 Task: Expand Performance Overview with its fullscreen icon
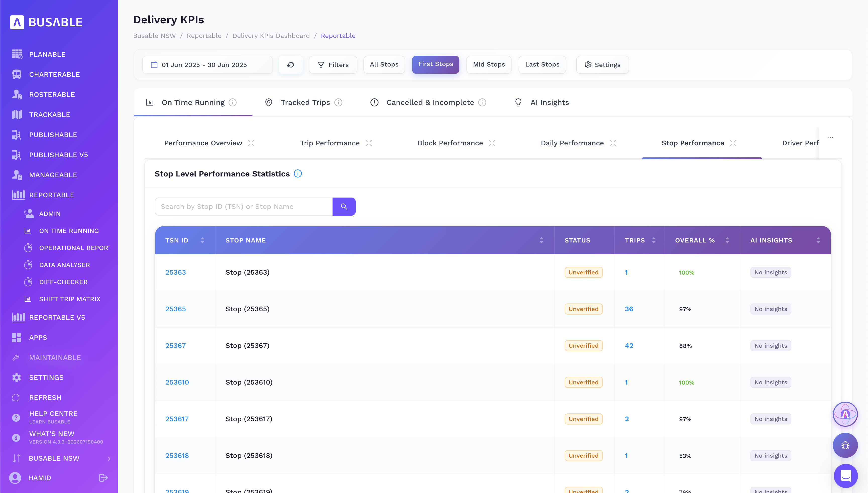(x=251, y=143)
